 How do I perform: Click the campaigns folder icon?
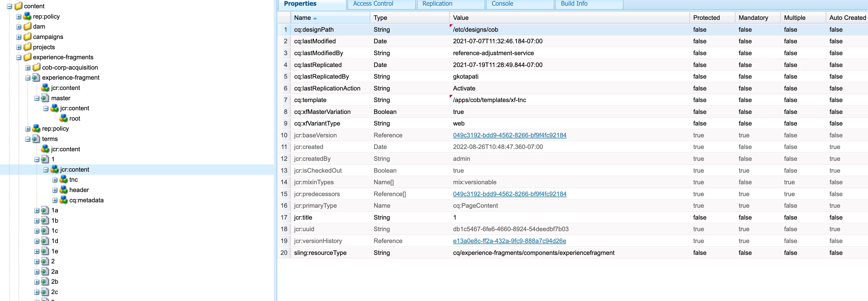[28, 37]
